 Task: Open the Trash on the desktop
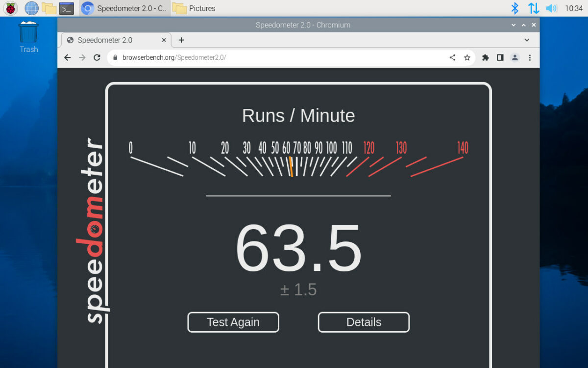tap(28, 37)
